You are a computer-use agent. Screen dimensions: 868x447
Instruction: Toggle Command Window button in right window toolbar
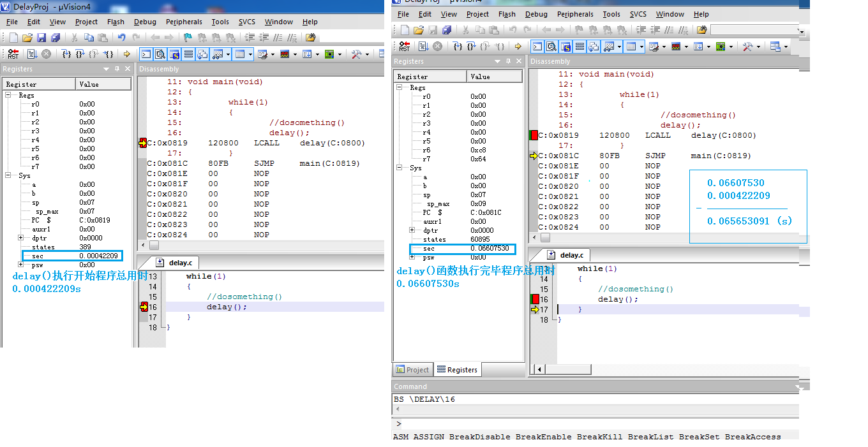point(537,47)
